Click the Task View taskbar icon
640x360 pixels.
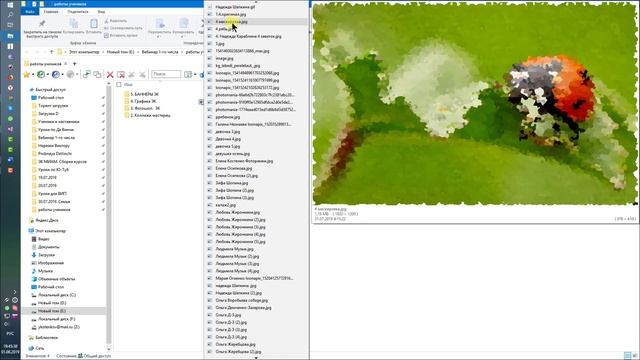pos(10,25)
